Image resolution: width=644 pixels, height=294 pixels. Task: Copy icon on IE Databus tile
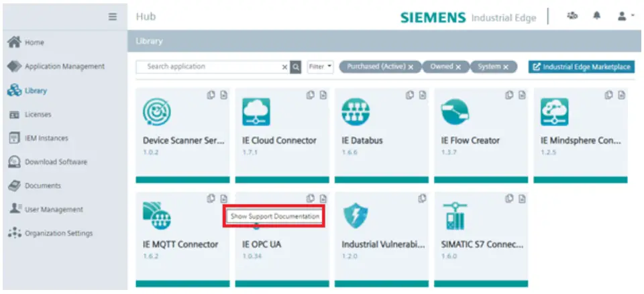click(410, 95)
